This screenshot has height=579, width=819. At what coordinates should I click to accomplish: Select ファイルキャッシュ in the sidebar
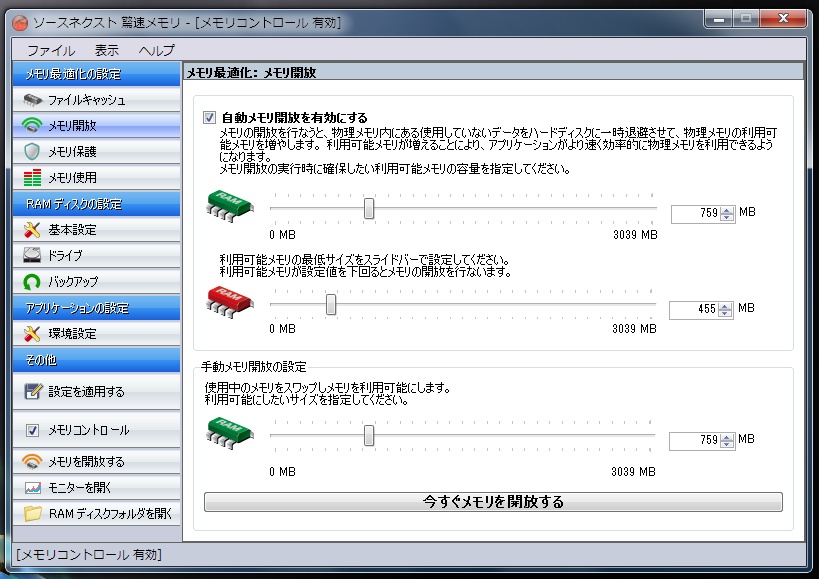click(x=97, y=99)
